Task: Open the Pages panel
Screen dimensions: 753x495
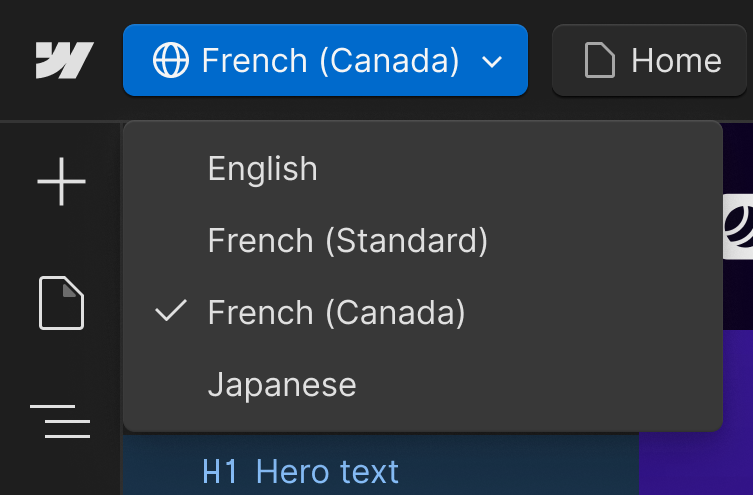Action: click(x=61, y=303)
